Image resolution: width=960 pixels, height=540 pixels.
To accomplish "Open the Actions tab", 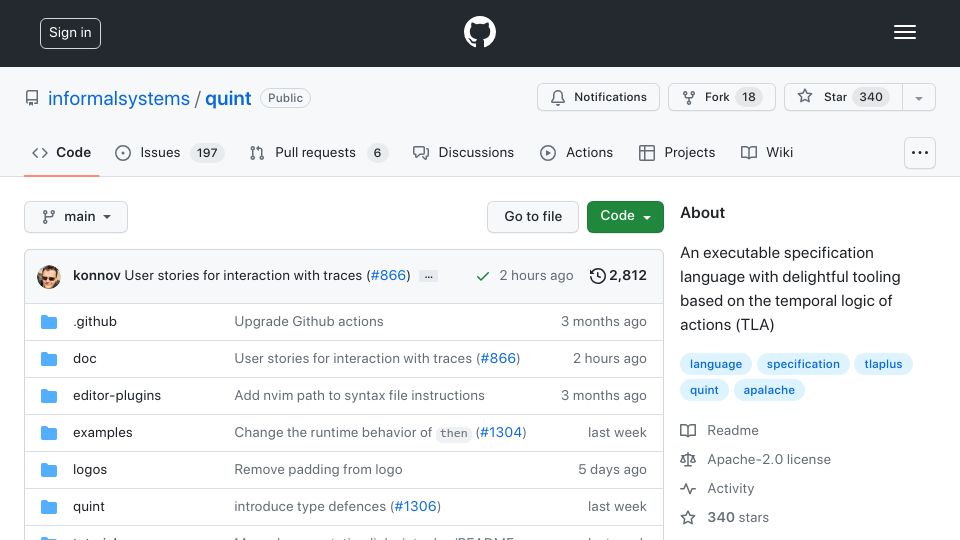I will [576, 152].
